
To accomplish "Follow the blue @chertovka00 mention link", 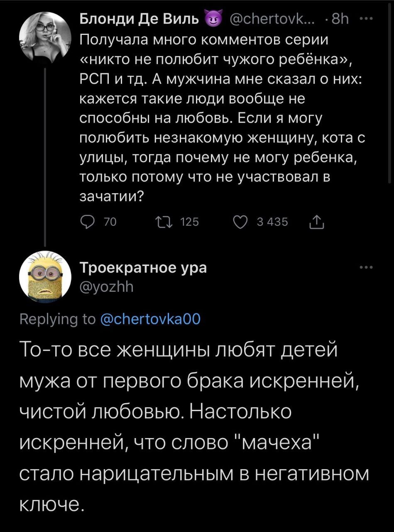I will pos(151,319).
